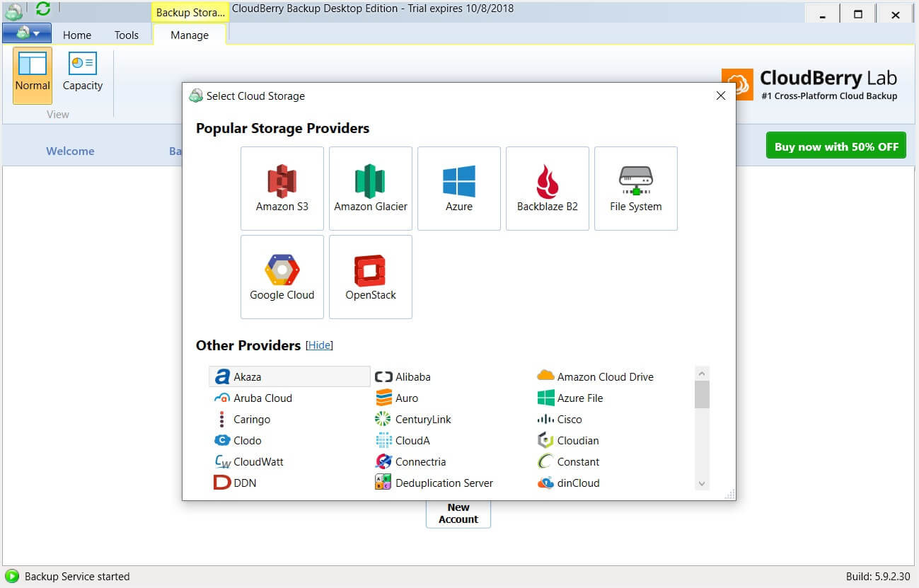919x588 pixels.
Task: Select OpenStack provider tile
Action: click(x=371, y=277)
